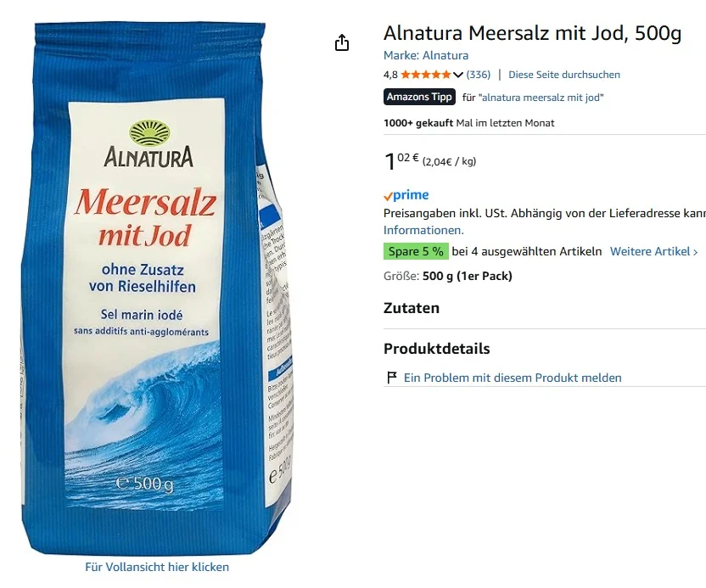This screenshot has height=588, width=706.
Task: Click Diese Seite durchsuchen link
Action: coord(563,75)
